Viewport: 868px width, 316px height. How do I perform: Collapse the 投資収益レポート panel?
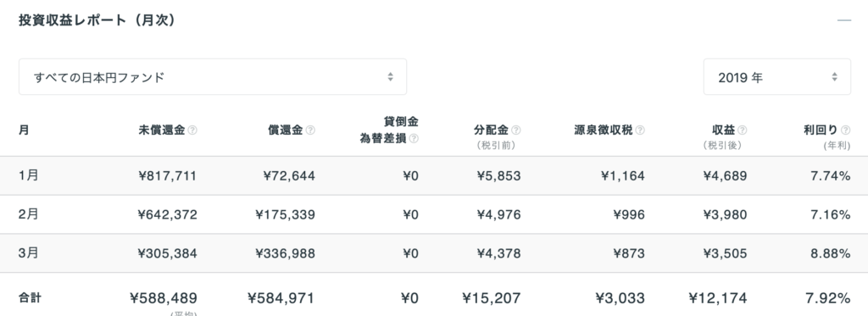[x=843, y=20]
